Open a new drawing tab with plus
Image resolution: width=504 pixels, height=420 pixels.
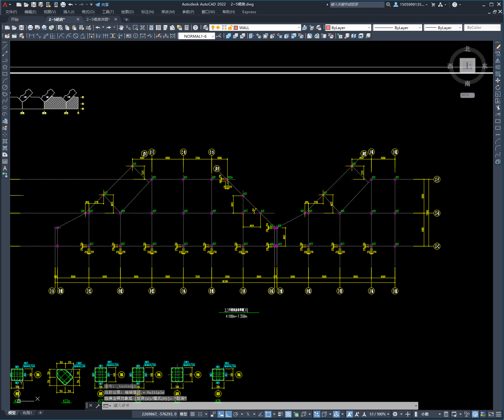(126, 20)
